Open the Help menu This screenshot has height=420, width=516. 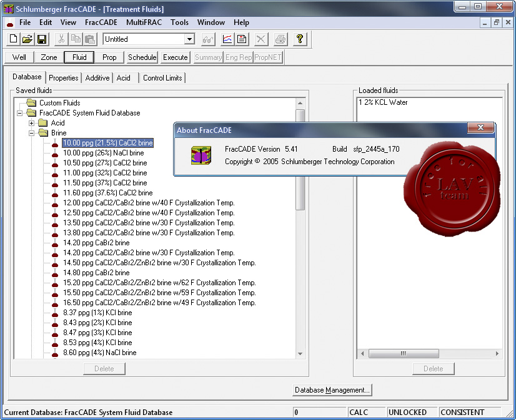click(241, 22)
